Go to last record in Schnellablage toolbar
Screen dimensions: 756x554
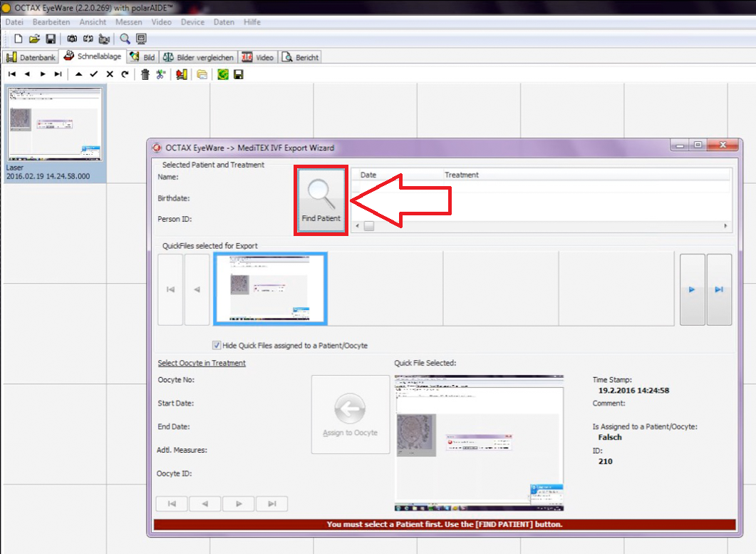click(58, 74)
